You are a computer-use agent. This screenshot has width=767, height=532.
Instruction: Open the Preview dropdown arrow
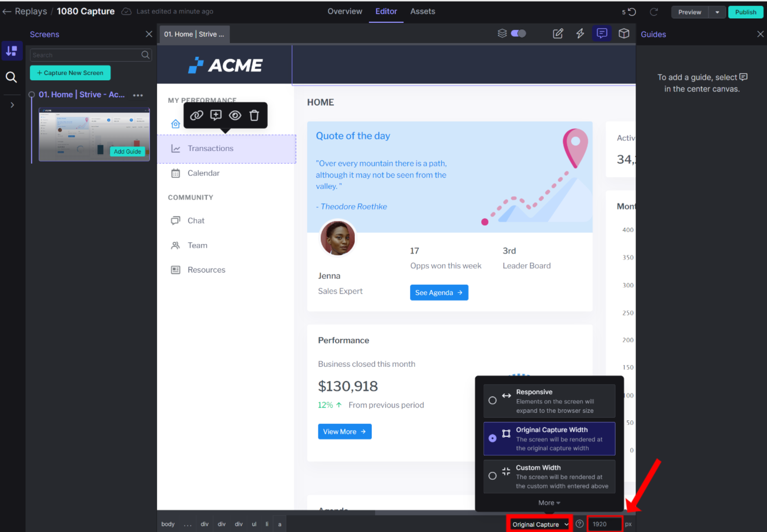717,12
